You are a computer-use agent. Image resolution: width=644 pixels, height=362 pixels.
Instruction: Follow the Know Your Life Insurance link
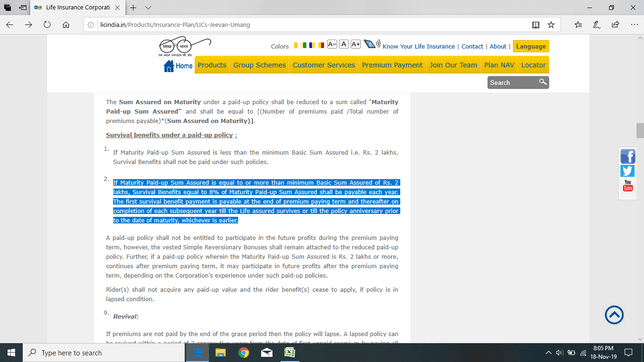coord(419,46)
